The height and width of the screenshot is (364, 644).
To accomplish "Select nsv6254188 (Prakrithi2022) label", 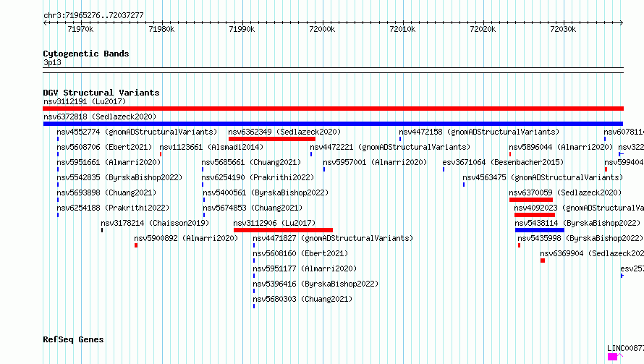I will tap(113, 208).
